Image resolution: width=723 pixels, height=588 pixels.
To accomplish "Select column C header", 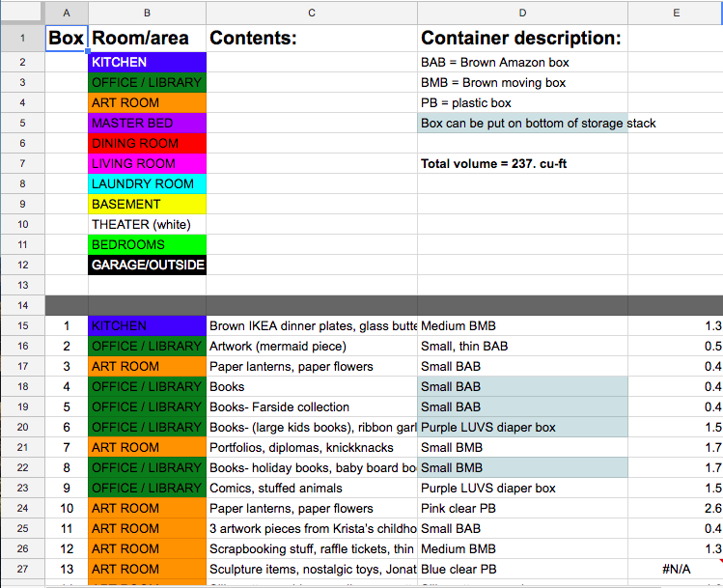I will click(x=312, y=13).
